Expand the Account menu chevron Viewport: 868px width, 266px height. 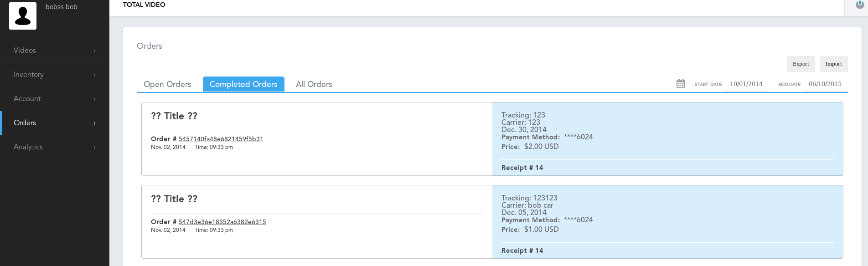[x=94, y=99]
